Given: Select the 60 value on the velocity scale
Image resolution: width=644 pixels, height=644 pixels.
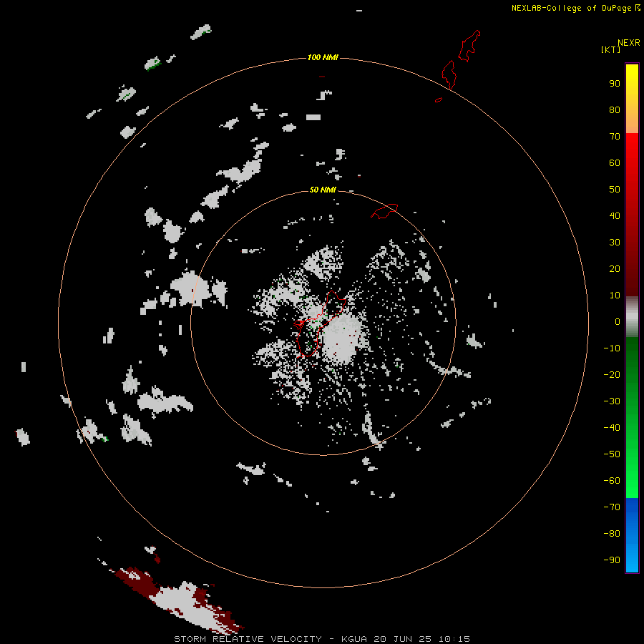Looking at the screenshot, I should (615, 162).
